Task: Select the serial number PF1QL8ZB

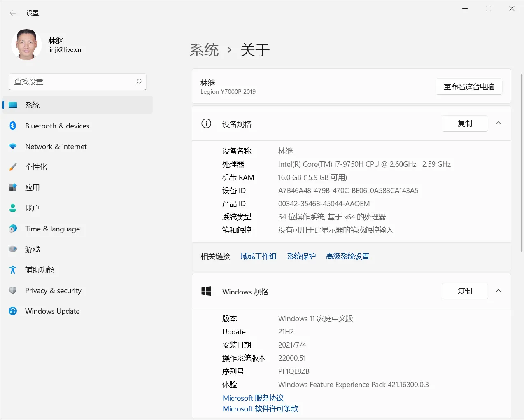Action: point(294,371)
